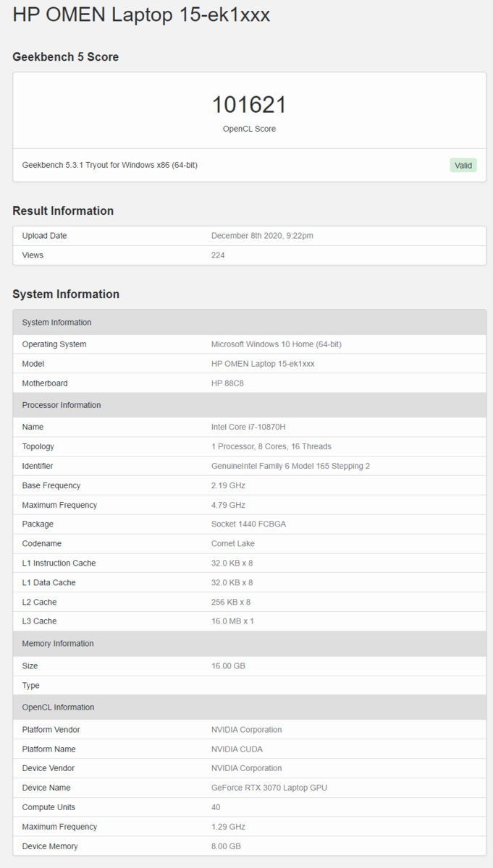Click the motherboard value HP 88C8

(227, 383)
